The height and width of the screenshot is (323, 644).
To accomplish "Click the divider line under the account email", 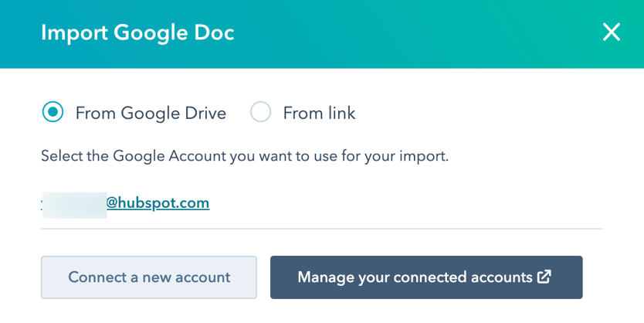I will (x=321, y=229).
